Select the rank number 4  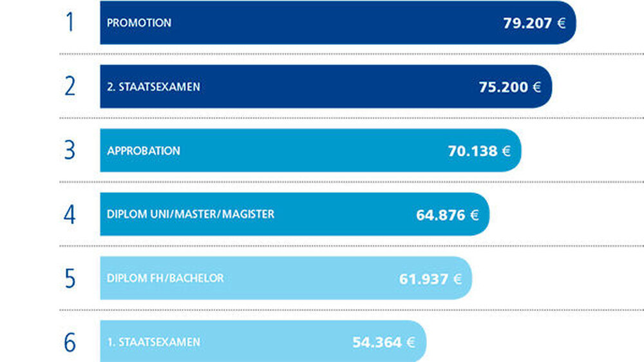[70, 214]
